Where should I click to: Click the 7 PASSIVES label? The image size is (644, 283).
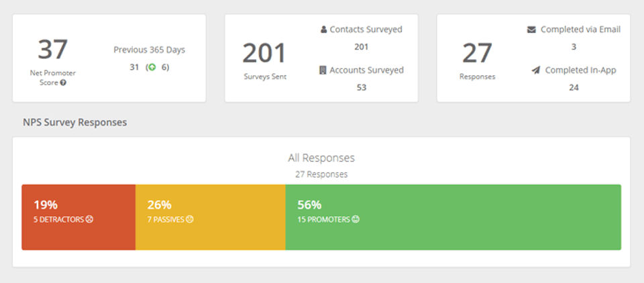166,219
